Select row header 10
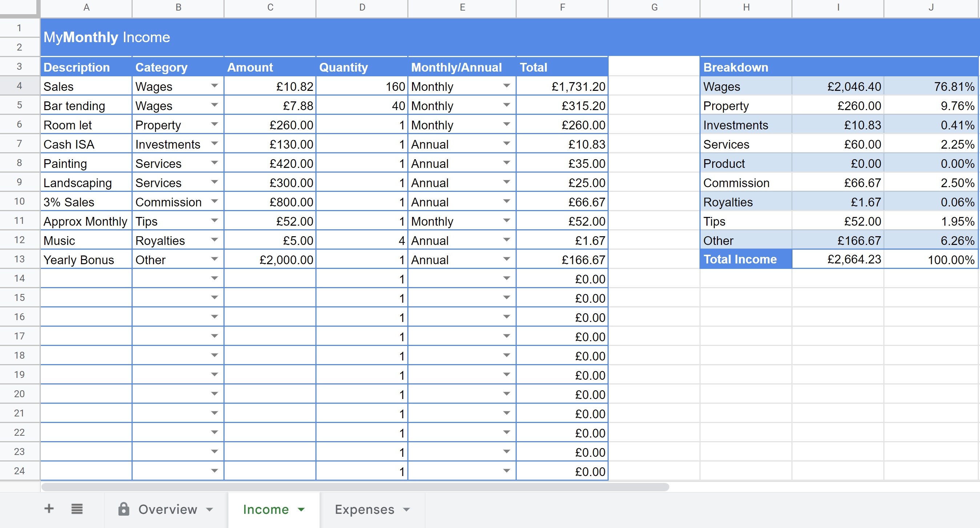 [x=19, y=202]
